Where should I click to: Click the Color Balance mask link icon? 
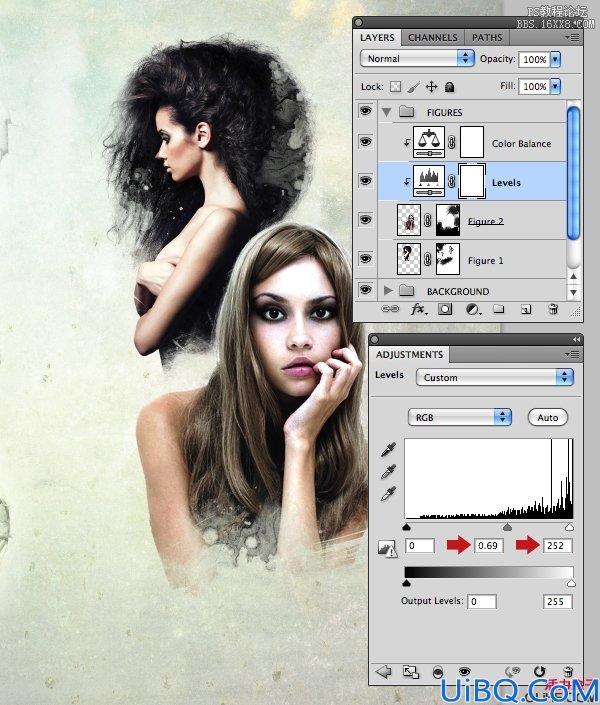(x=452, y=143)
